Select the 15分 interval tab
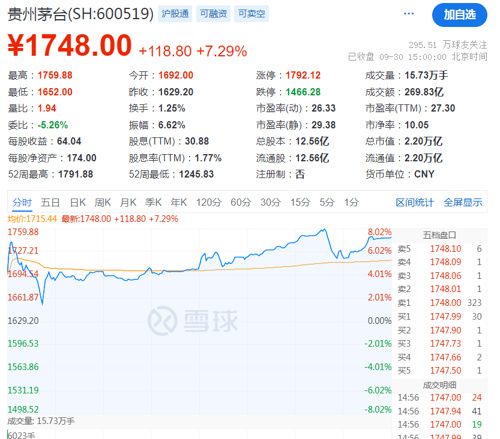The image size is (500, 439). (300, 202)
